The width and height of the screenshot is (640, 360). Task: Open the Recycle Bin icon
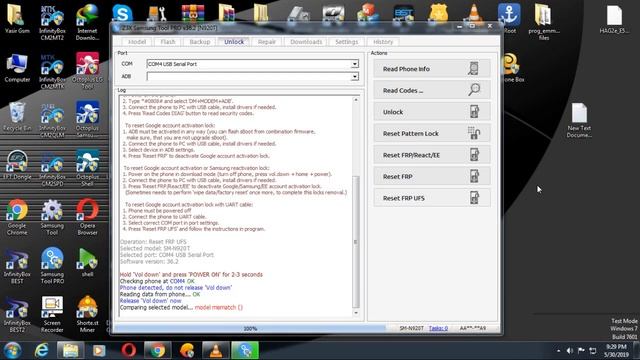tap(17, 117)
